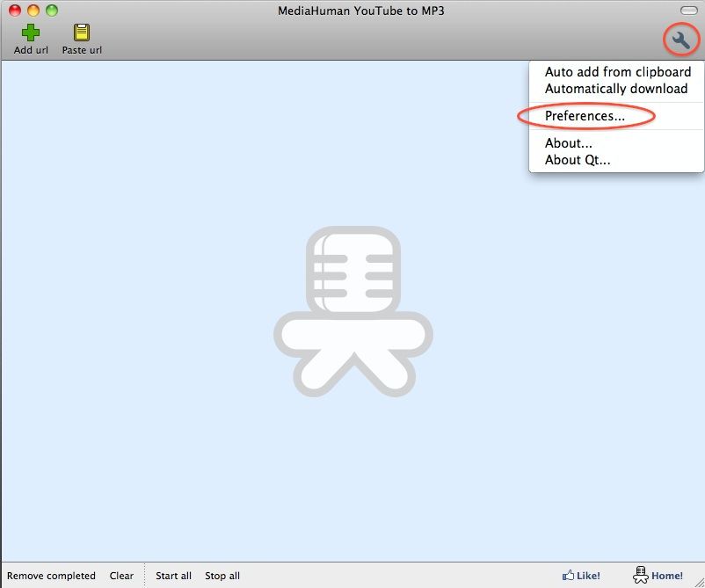Click the green zoom window button
Image resolution: width=705 pixels, height=588 pixels.
click(52, 11)
